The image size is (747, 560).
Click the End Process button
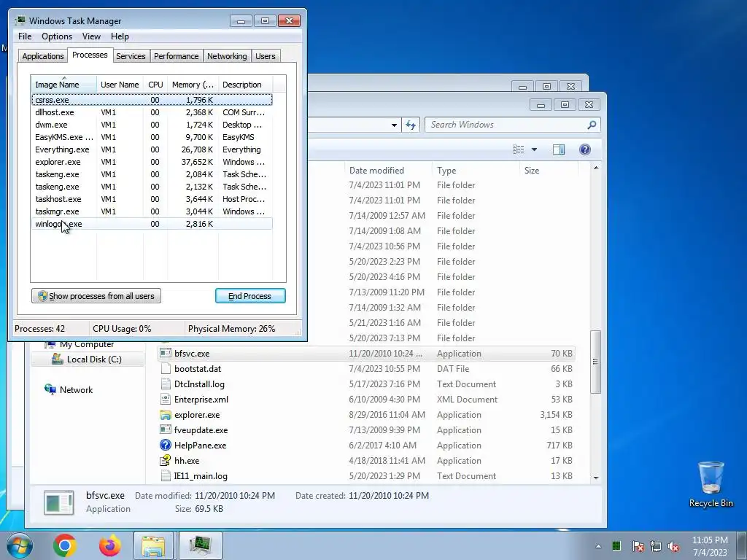tap(250, 296)
